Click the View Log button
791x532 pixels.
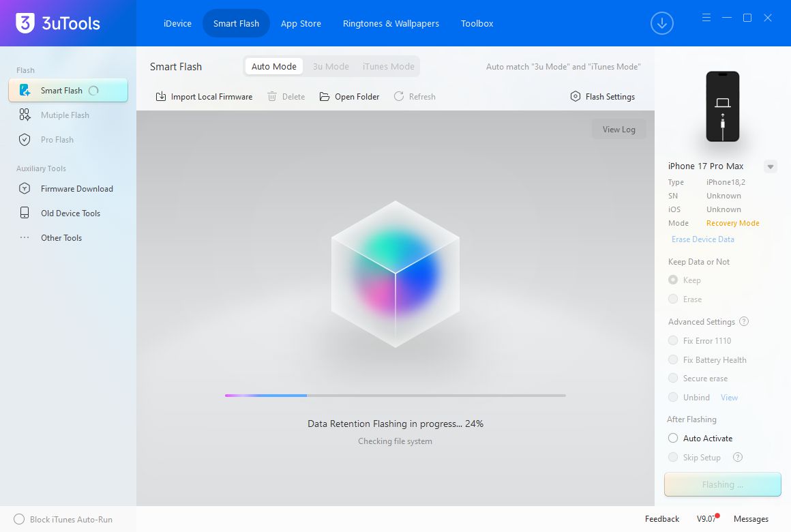pos(618,129)
